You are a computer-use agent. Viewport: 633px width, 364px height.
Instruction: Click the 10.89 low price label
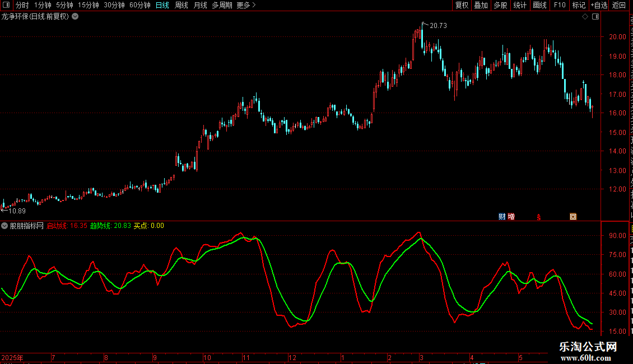tap(17, 211)
